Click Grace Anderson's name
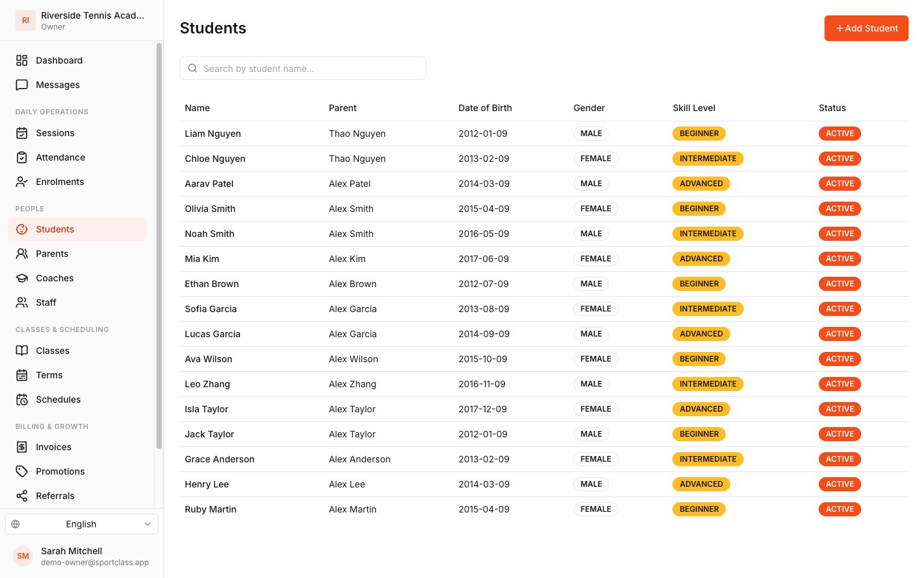The image size is (924, 578). click(219, 459)
